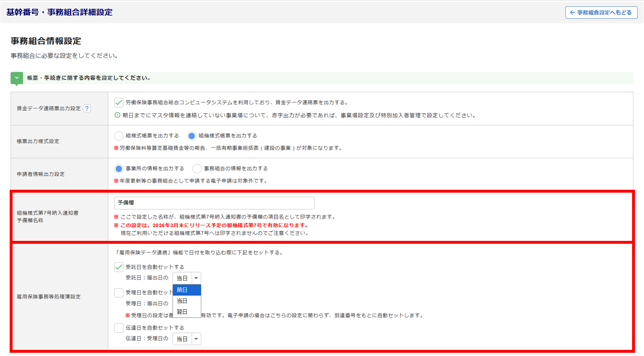Enable 伝達日を自動セットする checkbox

[x=119, y=328]
